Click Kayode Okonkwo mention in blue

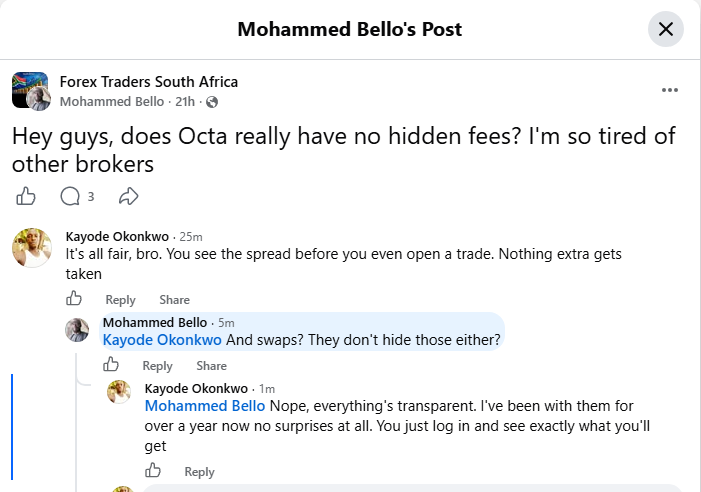pos(162,340)
